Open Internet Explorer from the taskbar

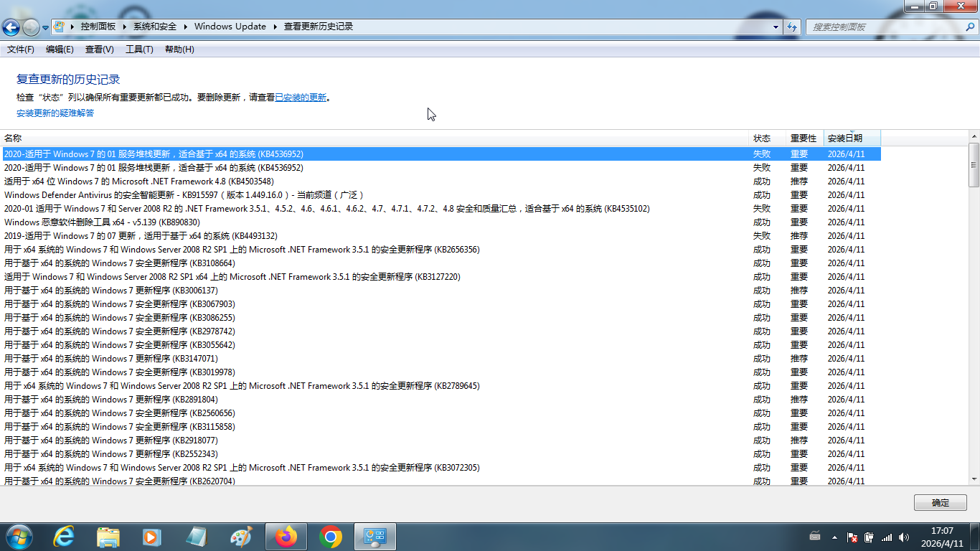pyautogui.click(x=64, y=537)
